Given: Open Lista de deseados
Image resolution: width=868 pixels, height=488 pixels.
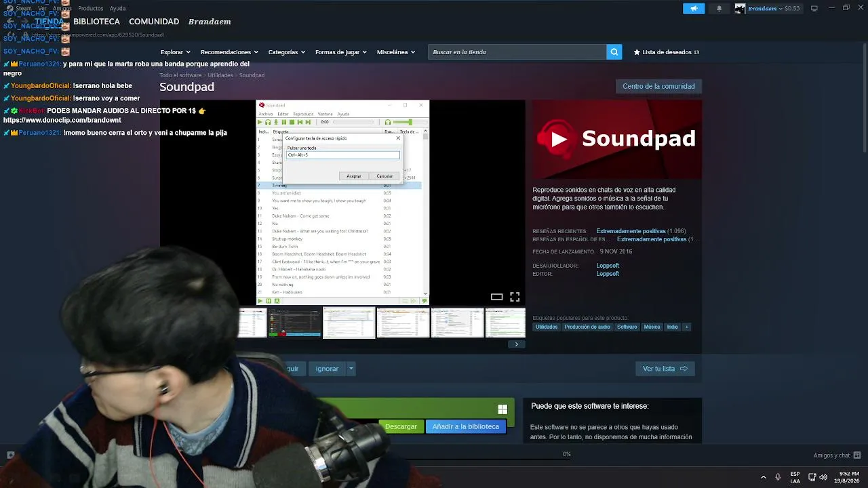Looking at the screenshot, I should point(666,52).
